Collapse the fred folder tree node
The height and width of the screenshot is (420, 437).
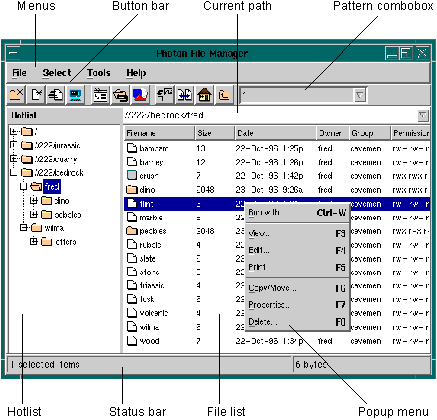pos(23,187)
